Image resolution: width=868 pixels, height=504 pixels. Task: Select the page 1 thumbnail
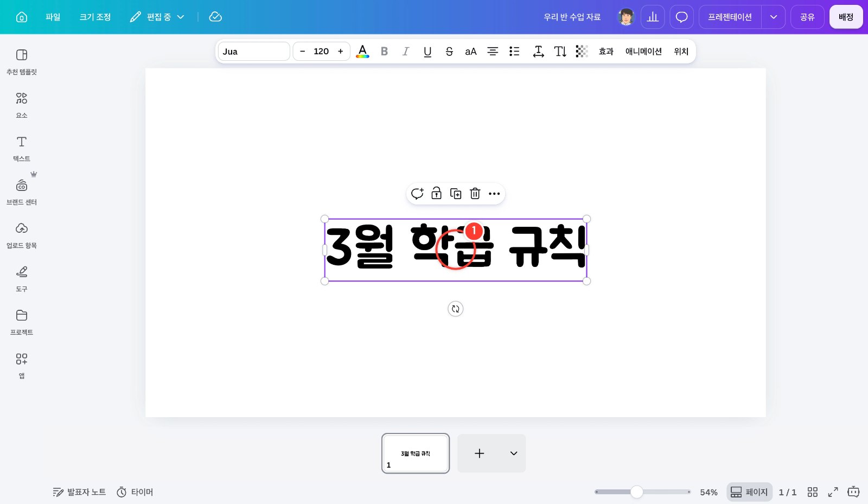click(416, 453)
